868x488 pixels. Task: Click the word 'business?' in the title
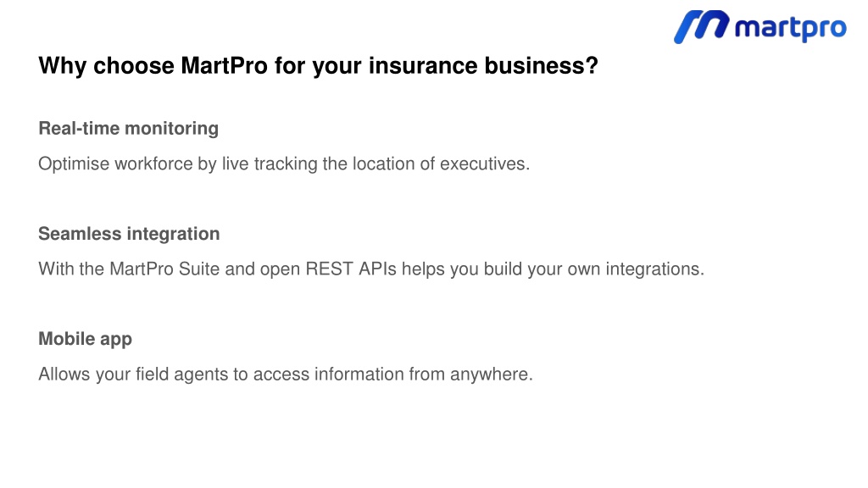542,66
